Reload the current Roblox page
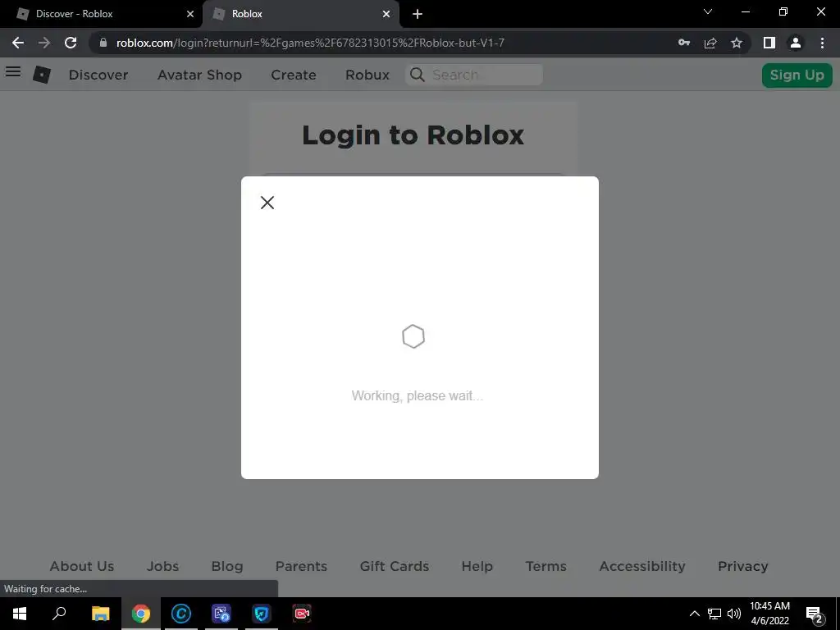This screenshot has height=630, width=840. coord(71,43)
